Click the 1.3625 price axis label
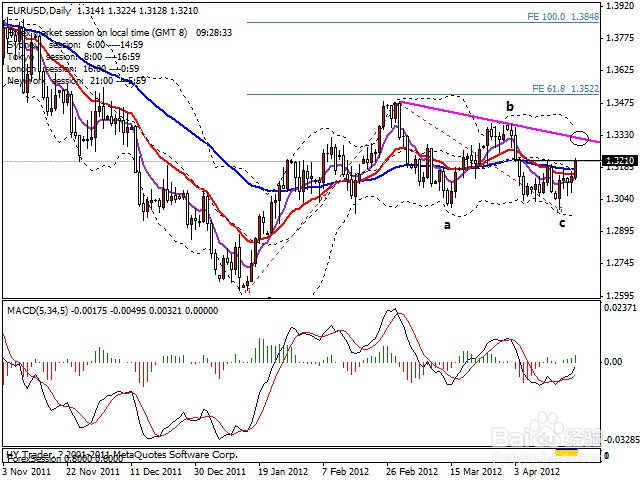The width and height of the screenshot is (640, 480). point(620,70)
